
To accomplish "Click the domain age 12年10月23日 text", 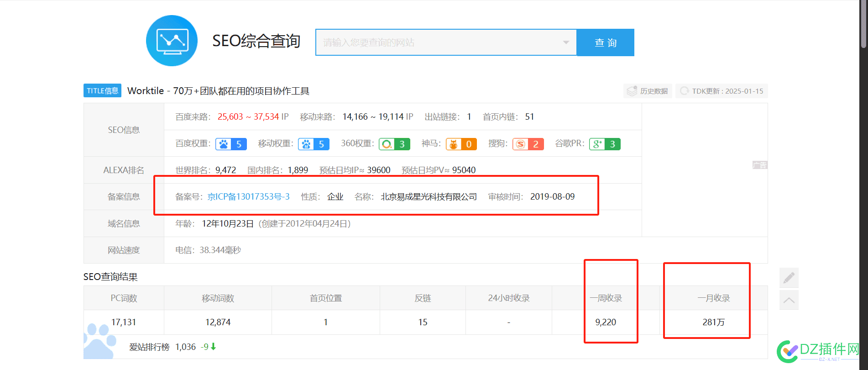I will pos(228,223).
